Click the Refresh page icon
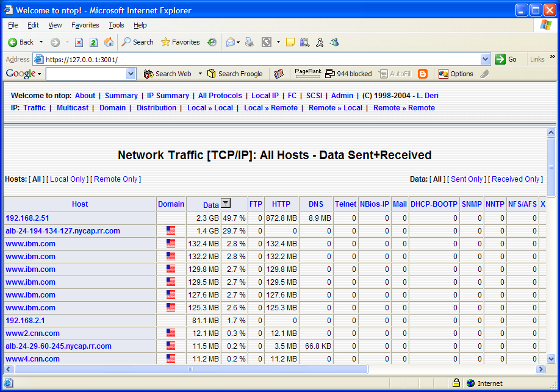 [x=93, y=42]
